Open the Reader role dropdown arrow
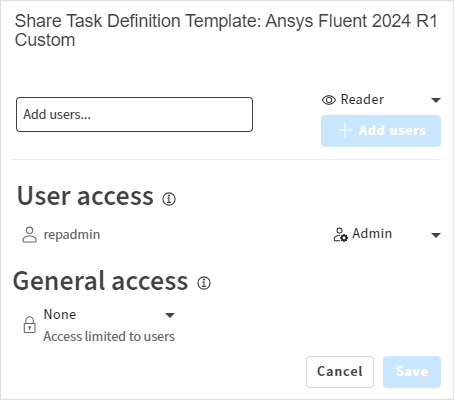The image size is (454, 400). point(436,100)
